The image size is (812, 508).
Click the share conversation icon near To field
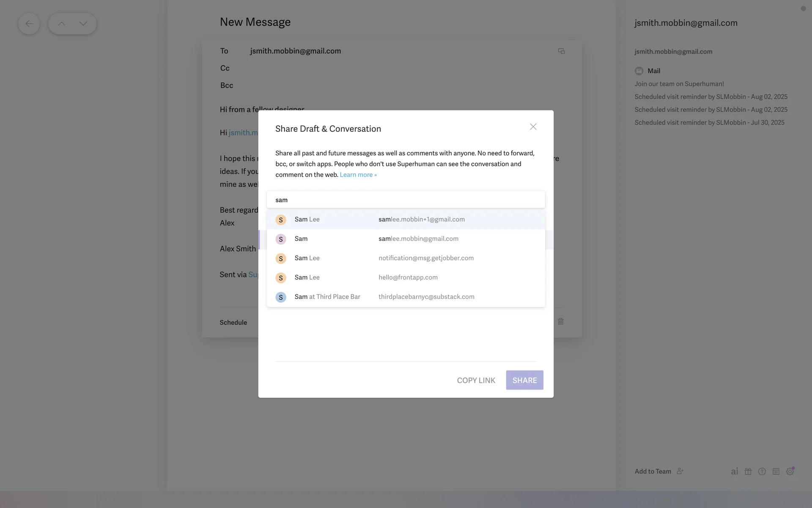point(561,51)
